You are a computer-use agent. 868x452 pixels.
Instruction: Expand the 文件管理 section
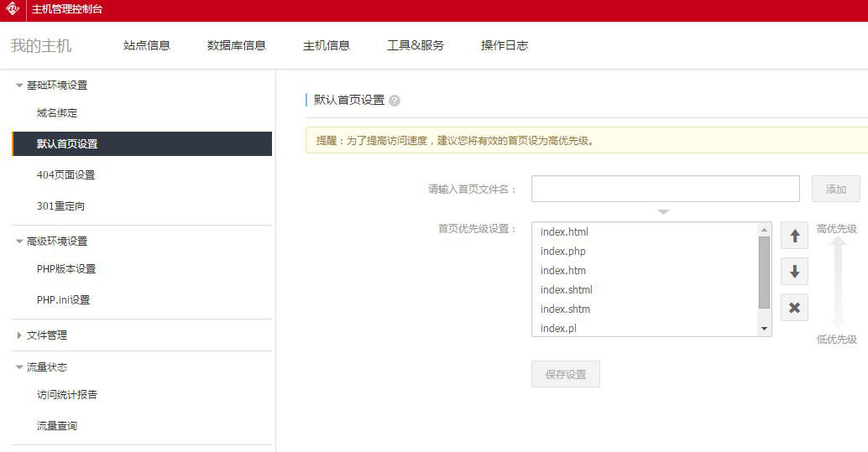pyautogui.click(x=19, y=335)
